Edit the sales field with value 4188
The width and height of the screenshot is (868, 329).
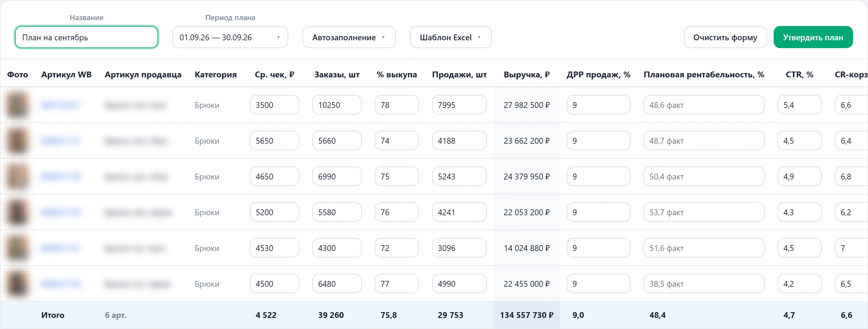[459, 141]
